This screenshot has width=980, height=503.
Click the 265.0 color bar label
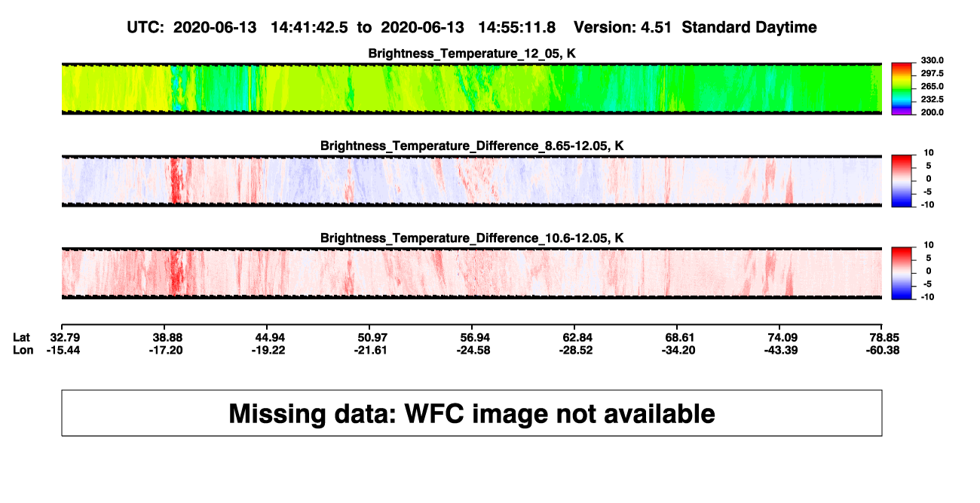[x=933, y=87]
